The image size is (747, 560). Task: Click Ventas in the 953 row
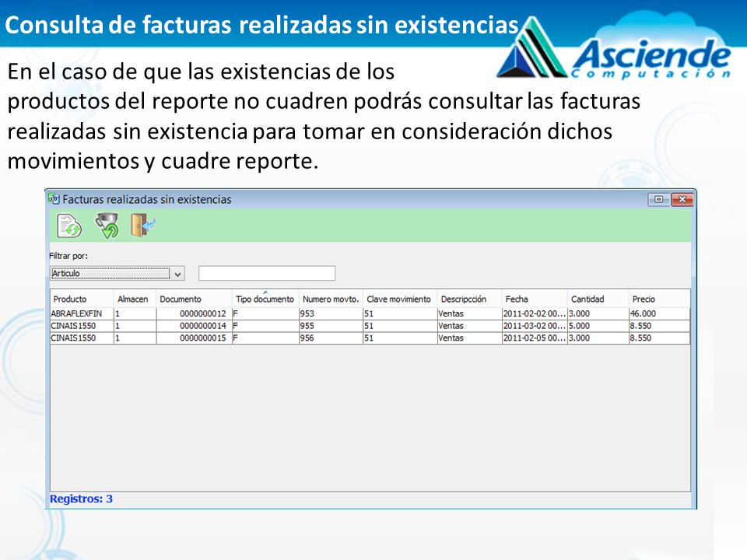(469, 313)
